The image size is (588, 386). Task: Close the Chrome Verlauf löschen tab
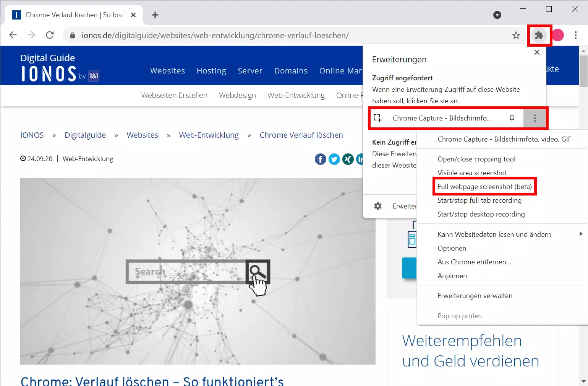pos(133,15)
